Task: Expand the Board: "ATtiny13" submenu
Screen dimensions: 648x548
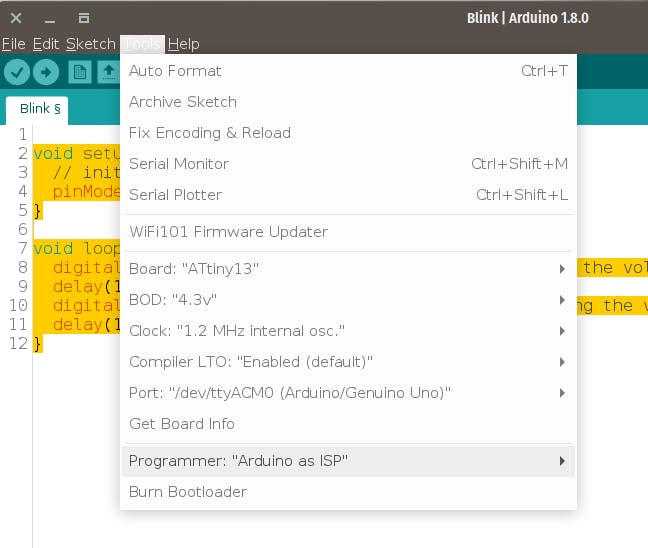Action: [348, 269]
